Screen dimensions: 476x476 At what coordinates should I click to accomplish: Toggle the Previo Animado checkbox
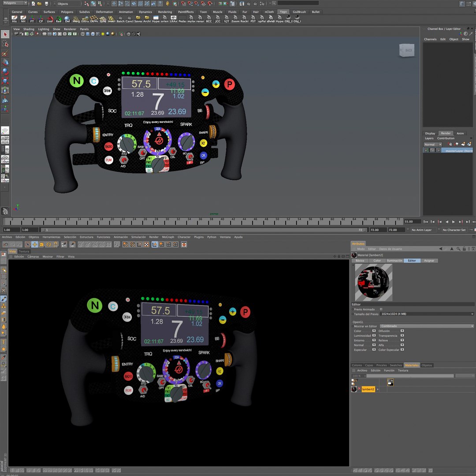click(x=381, y=309)
